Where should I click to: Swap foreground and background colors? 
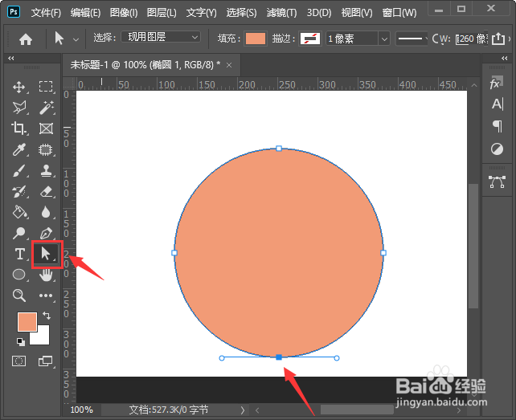click(47, 316)
